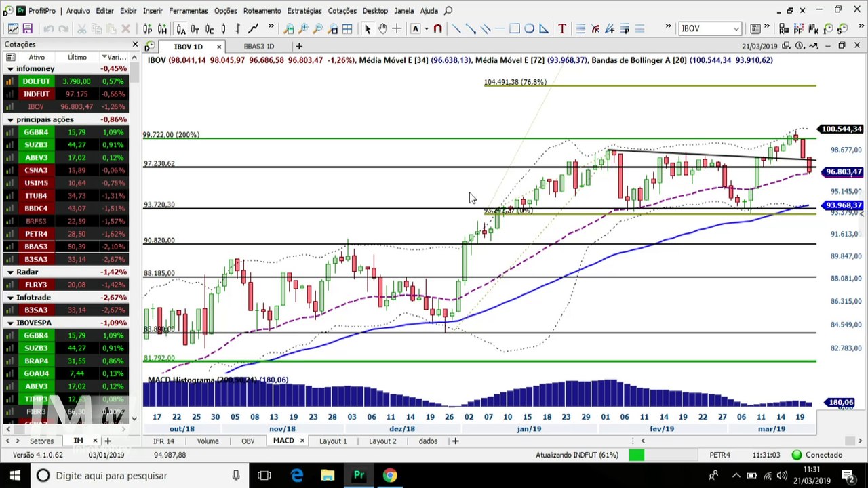This screenshot has width=868, height=488.
Task: Pick the arrow line drawing tool
Action: [471, 28]
